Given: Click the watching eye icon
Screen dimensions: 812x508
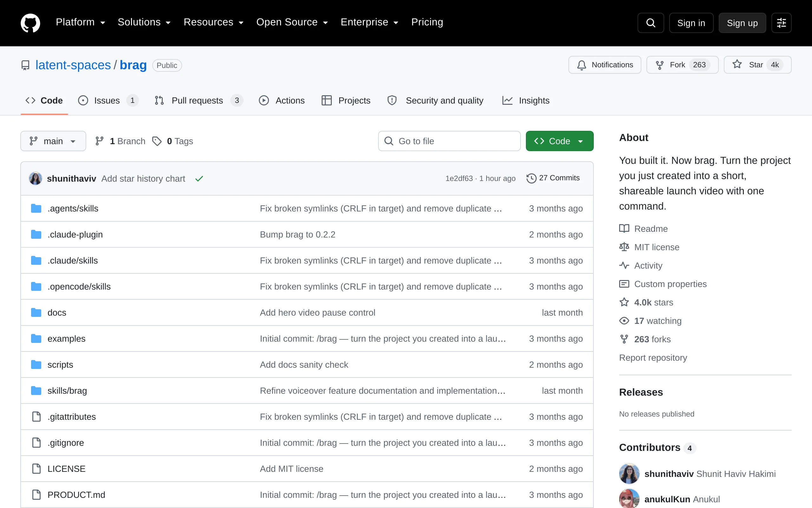Looking at the screenshot, I should click(624, 321).
